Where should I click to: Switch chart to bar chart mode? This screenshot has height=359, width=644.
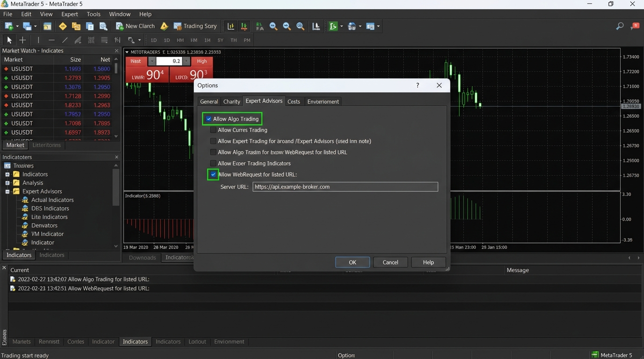click(231, 26)
